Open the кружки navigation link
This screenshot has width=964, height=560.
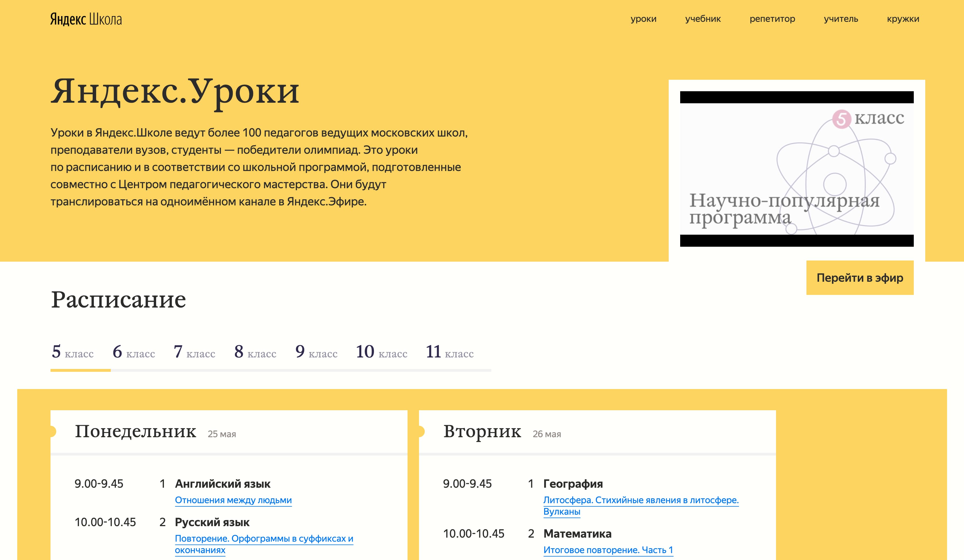pyautogui.click(x=903, y=19)
